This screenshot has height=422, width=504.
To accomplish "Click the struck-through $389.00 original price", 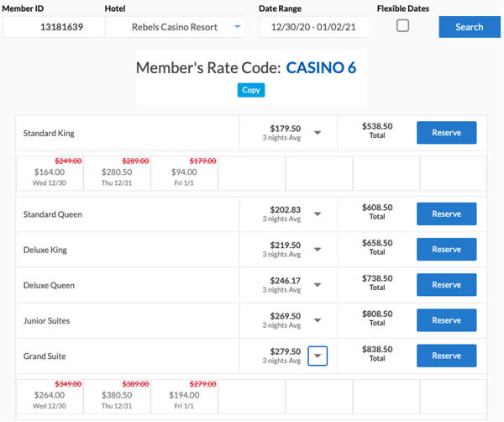I will pyautogui.click(x=135, y=384).
